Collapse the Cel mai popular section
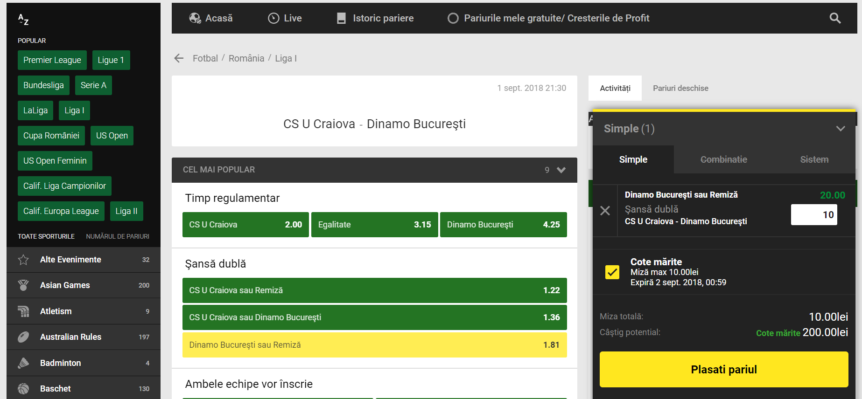The width and height of the screenshot is (862, 399). tap(561, 170)
